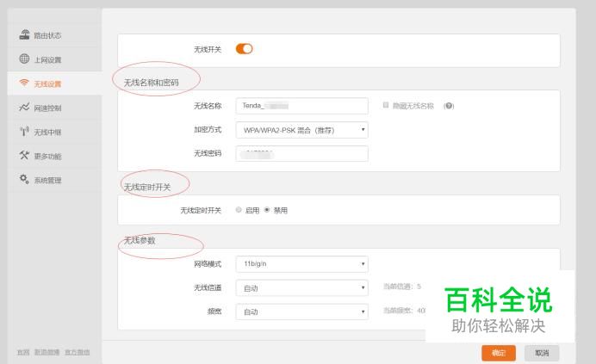Select the 禁用 radio for 无线定时开关
596x364 pixels.
coord(267,210)
